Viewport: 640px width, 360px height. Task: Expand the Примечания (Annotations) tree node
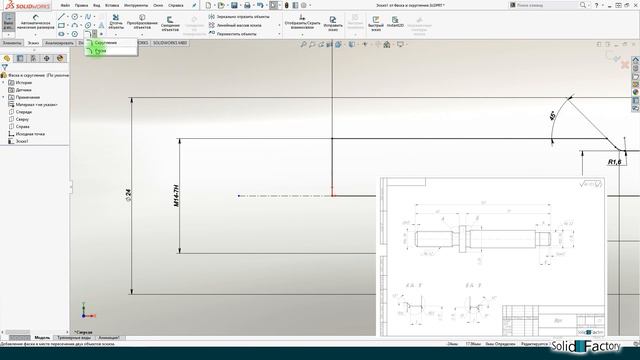click(4, 97)
